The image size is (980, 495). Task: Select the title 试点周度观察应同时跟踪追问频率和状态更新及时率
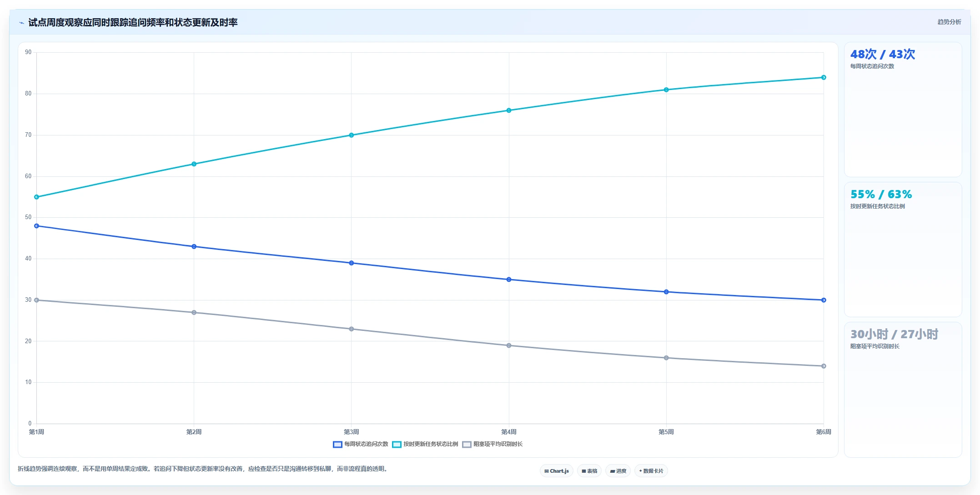133,22
